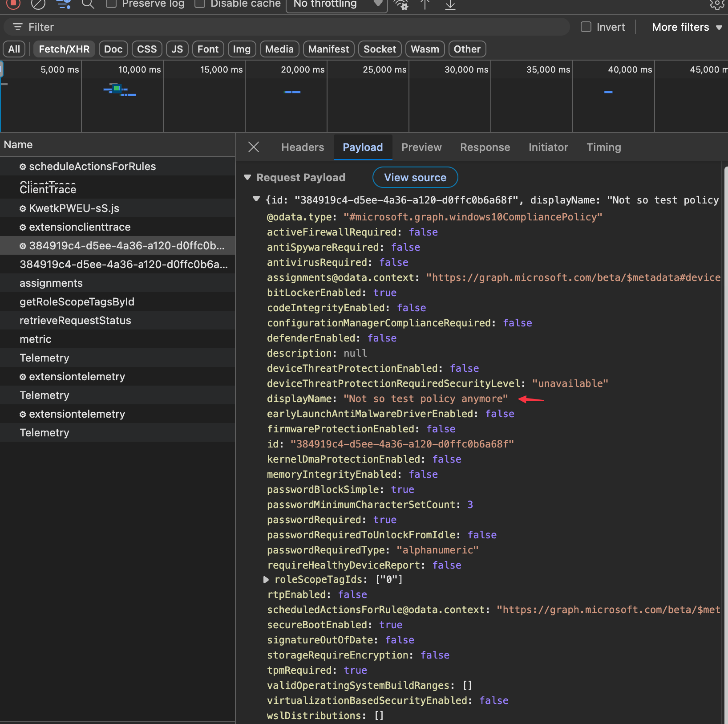Collapse the Request Payload section
Image resolution: width=728 pixels, height=724 pixels.
pos(248,177)
